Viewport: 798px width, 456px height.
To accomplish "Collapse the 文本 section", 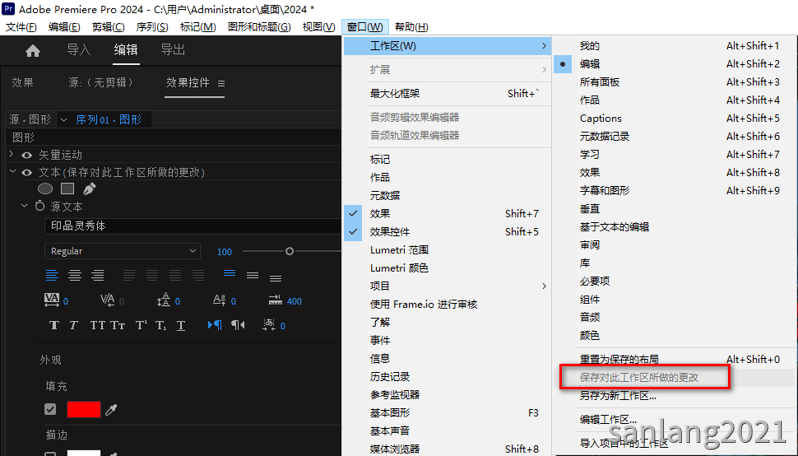I will coord(13,172).
